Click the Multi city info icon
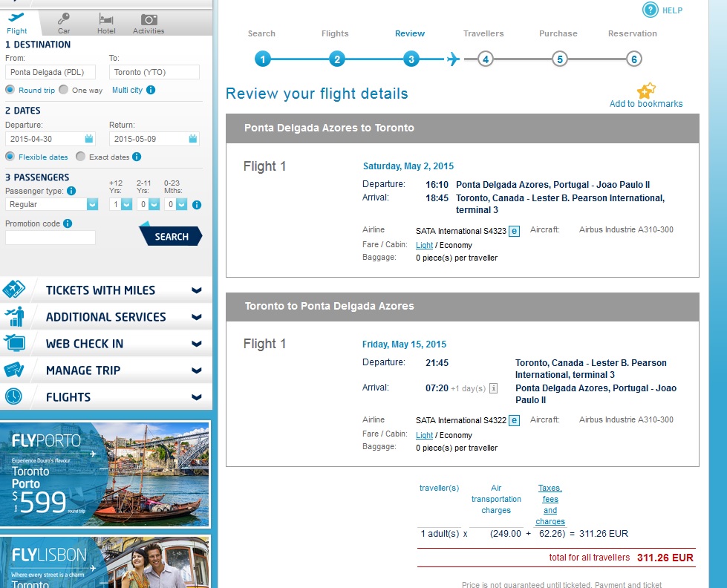The width and height of the screenshot is (727, 588). pos(151,90)
